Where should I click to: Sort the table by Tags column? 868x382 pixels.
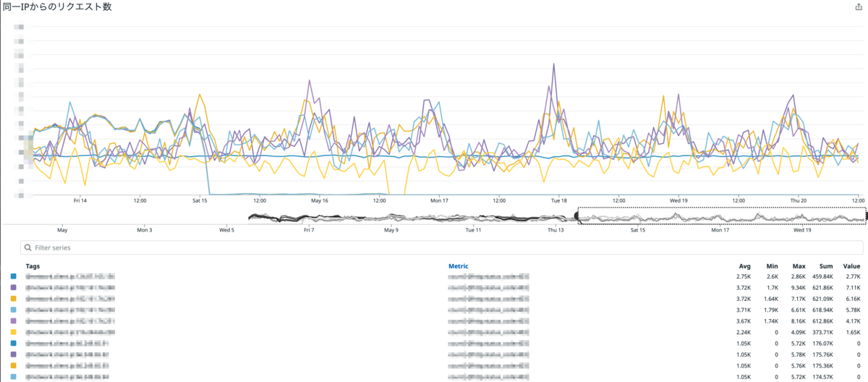pos(33,266)
